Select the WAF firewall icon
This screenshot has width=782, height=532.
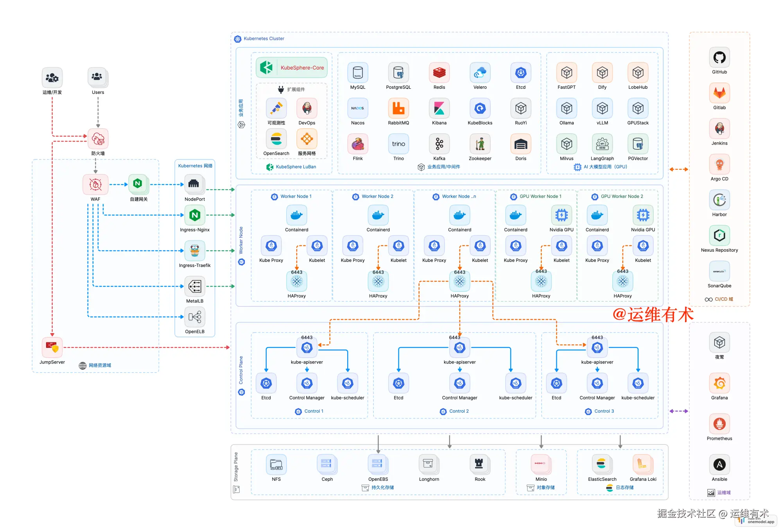(95, 184)
